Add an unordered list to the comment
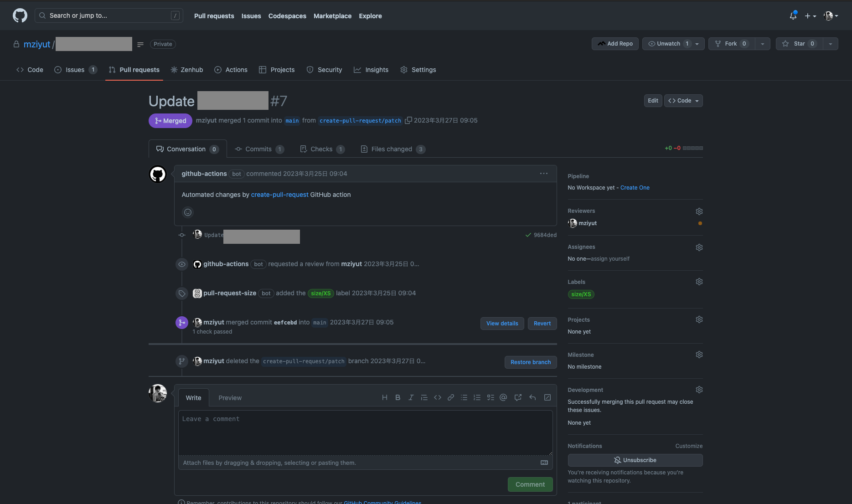Image resolution: width=852 pixels, height=504 pixels. pyautogui.click(x=464, y=397)
